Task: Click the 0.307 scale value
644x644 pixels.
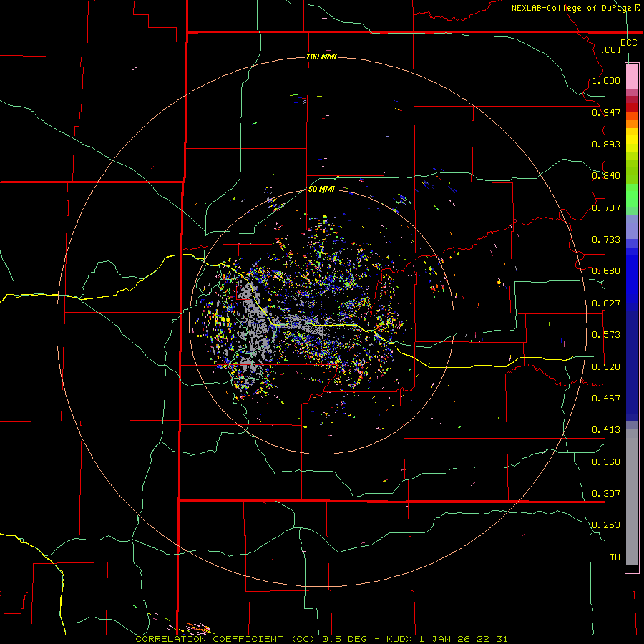Action: tap(606, 494)
